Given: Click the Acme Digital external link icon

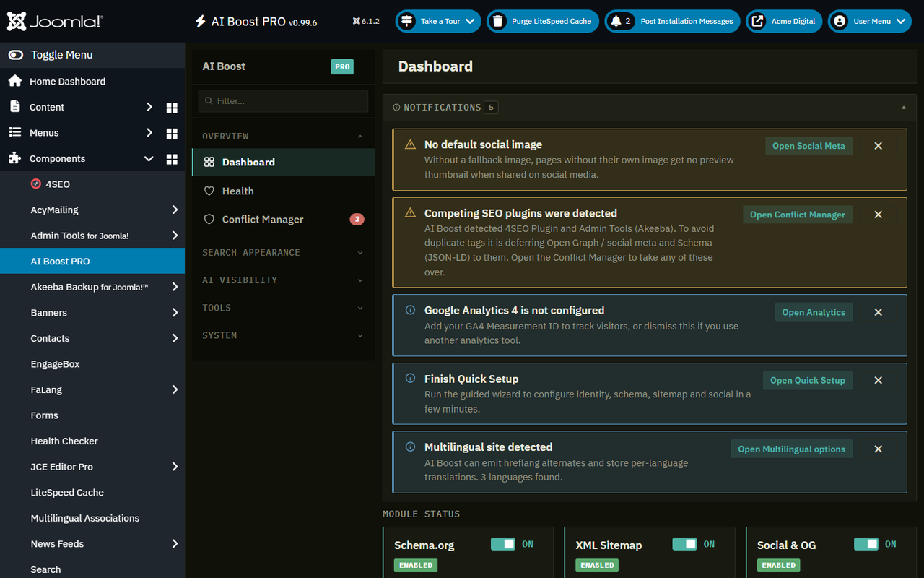Looking at the screenshot, I should [x=757, y=21].
